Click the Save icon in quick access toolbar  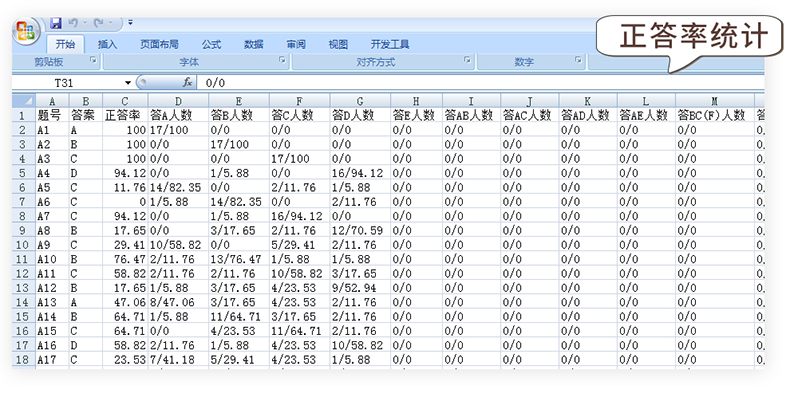point(56,22)
